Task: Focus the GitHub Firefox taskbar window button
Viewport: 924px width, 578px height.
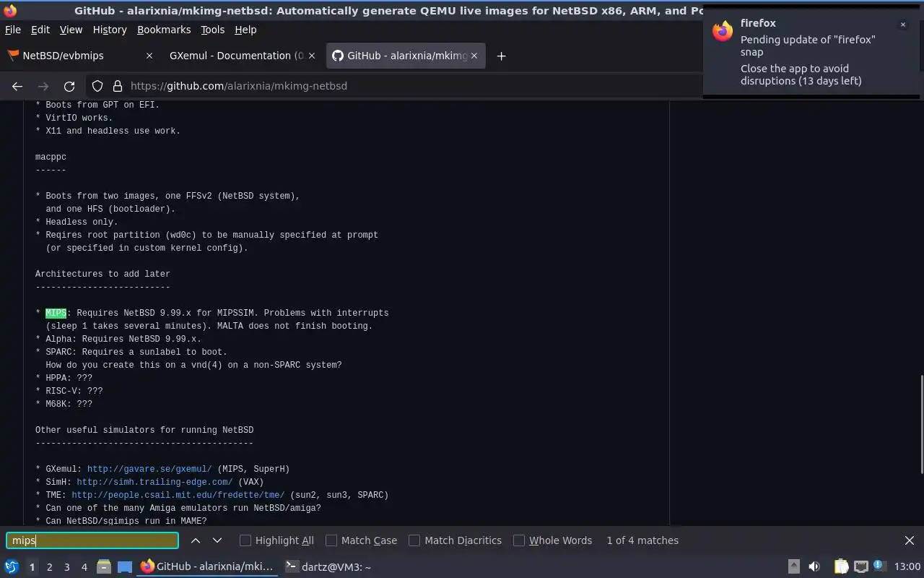Action: (x=207, y=567)
